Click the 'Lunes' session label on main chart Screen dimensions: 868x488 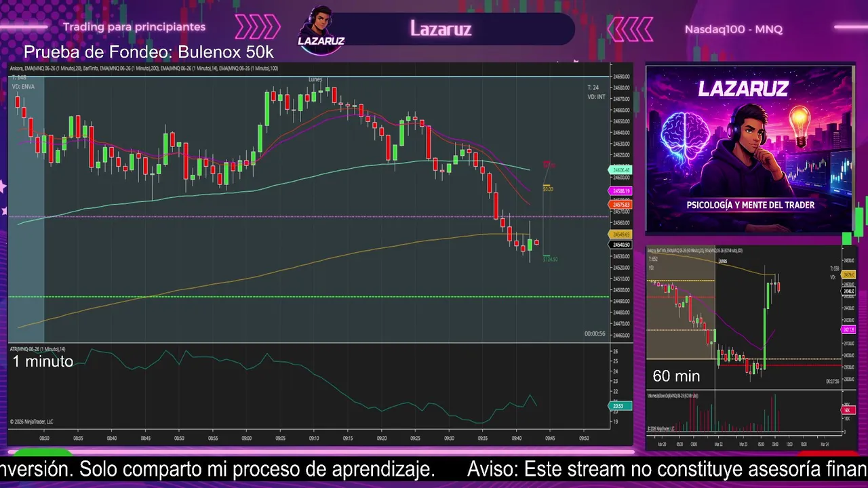click(315, 79)
